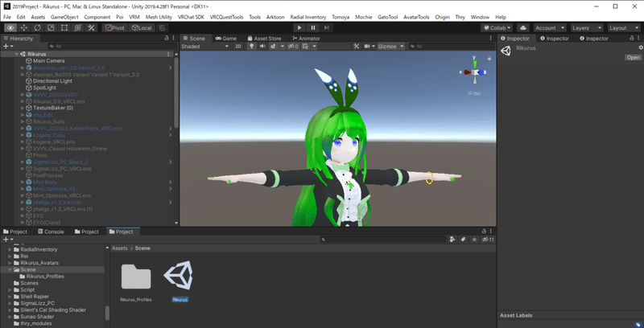644x328 pixels.
Task: Toggle Local/Global handle rotation
Action: [142, 28]
